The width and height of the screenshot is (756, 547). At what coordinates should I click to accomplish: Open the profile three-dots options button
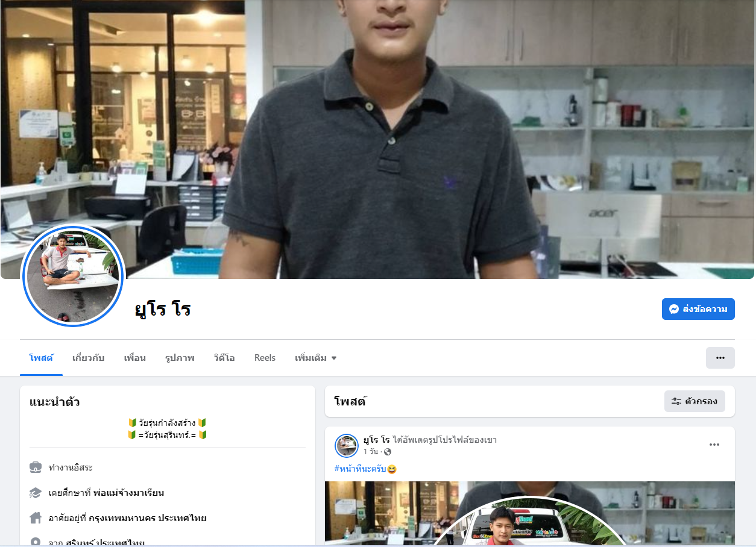pos(720,358)
